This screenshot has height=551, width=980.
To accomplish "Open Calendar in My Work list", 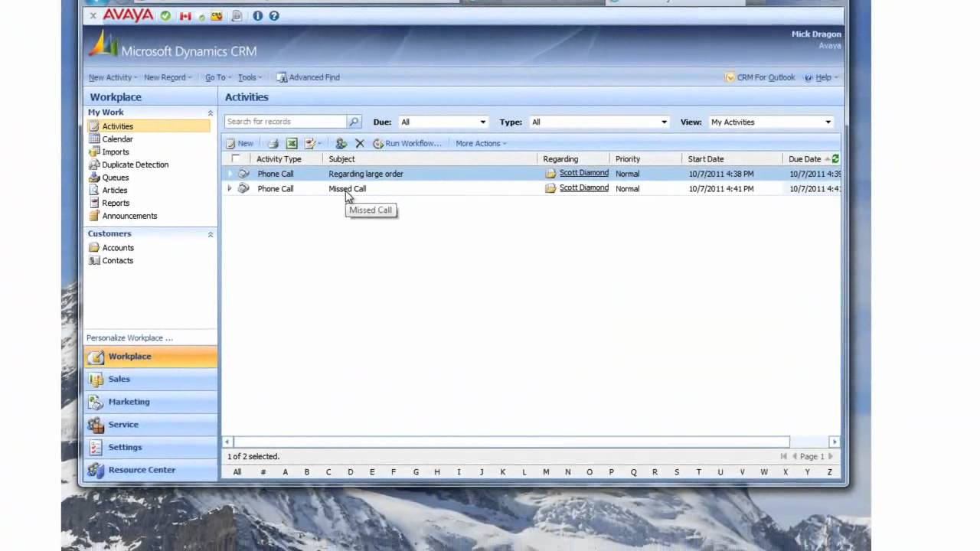I will click(x=117, y=139).
